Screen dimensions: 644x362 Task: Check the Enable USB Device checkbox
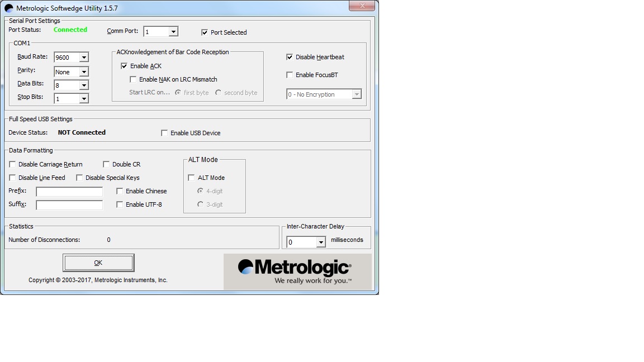coord(164,133)
